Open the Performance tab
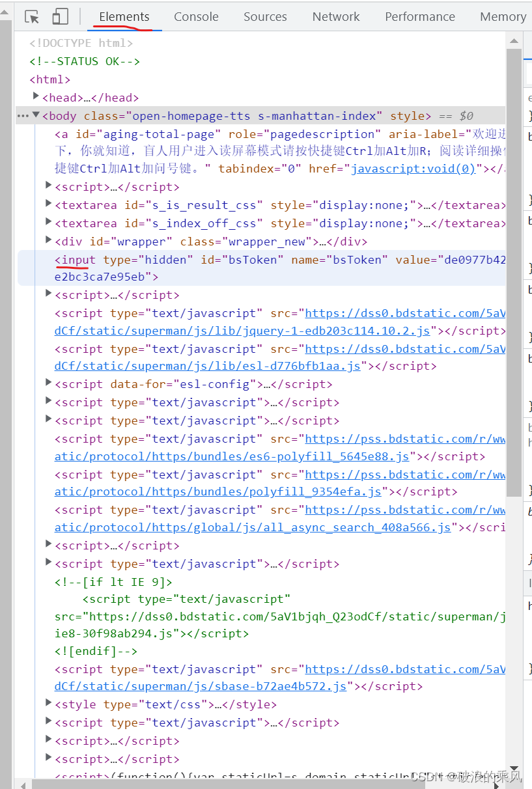 point(420,17)
